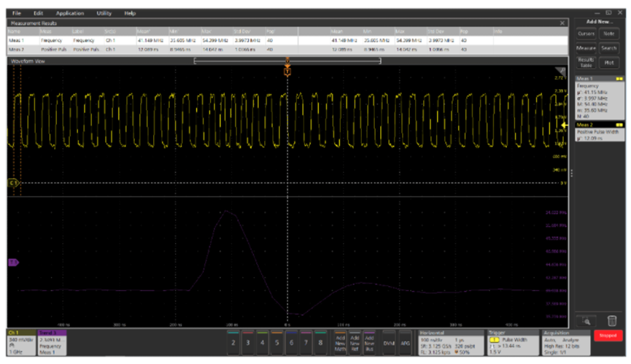
Task: Open the Utility menu
Action: 104,13
